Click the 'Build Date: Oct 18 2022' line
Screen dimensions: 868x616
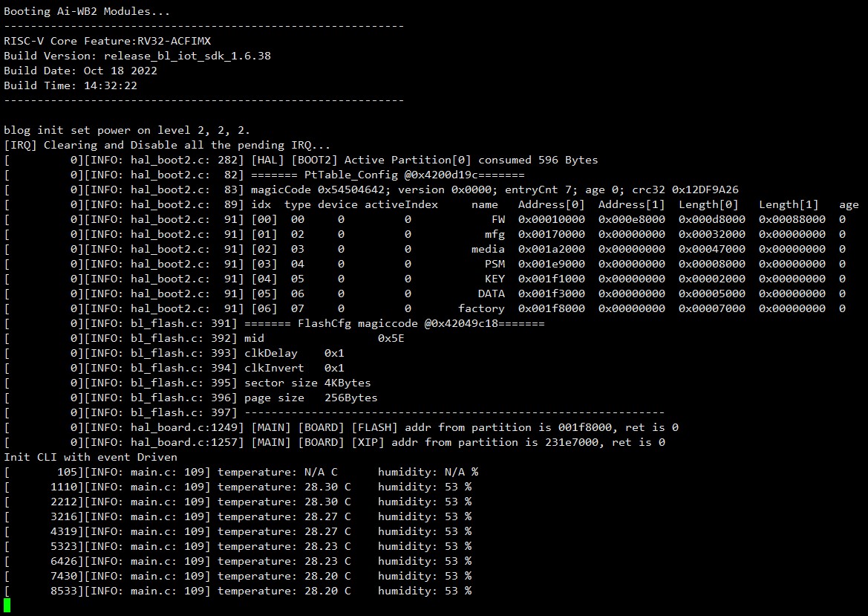[80, 71]
